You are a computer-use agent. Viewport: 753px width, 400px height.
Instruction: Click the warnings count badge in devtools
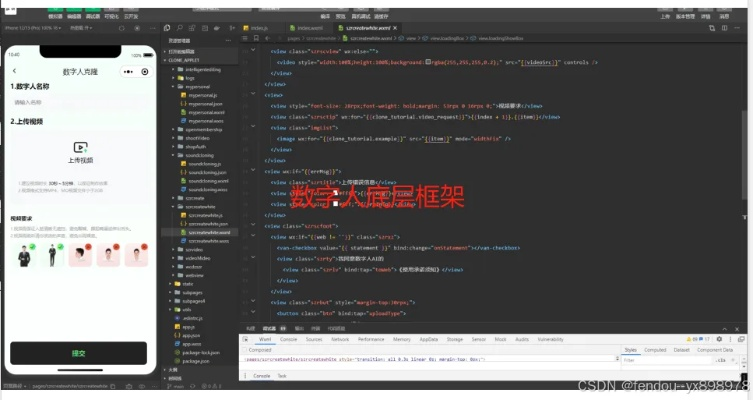(692, 339)
